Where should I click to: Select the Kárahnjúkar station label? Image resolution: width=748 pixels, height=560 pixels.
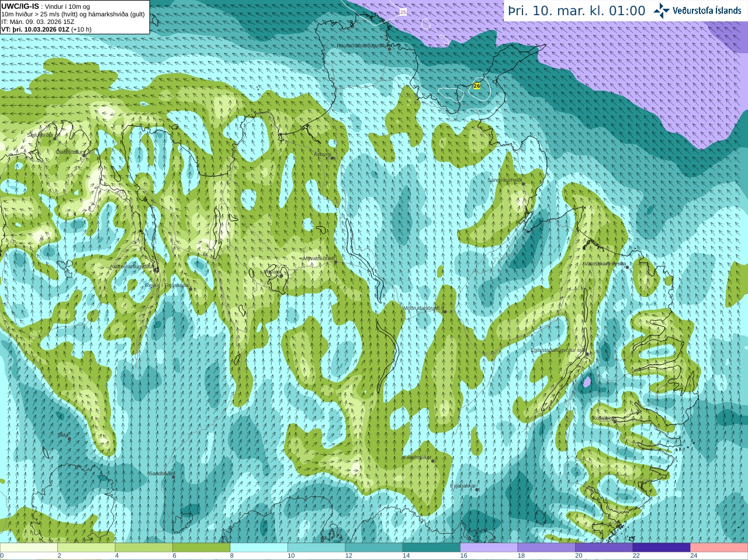pyautogui.click(x=417, y=457)
